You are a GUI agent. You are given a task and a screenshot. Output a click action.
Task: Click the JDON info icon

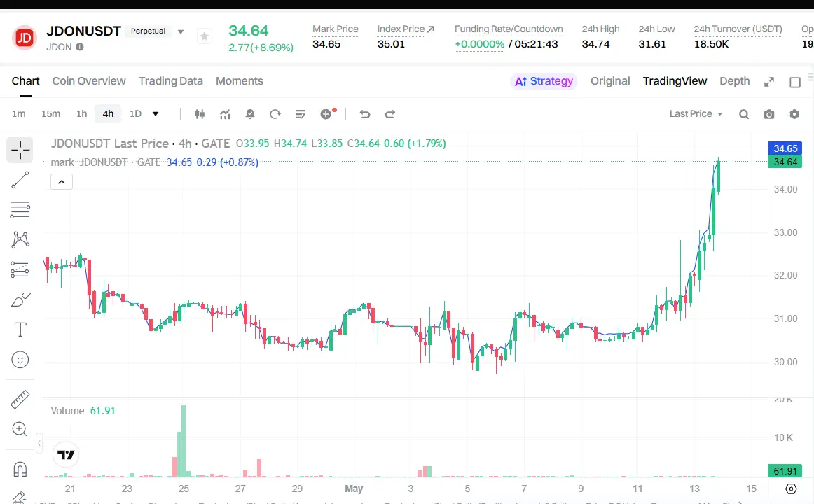(x=79, y=47)
